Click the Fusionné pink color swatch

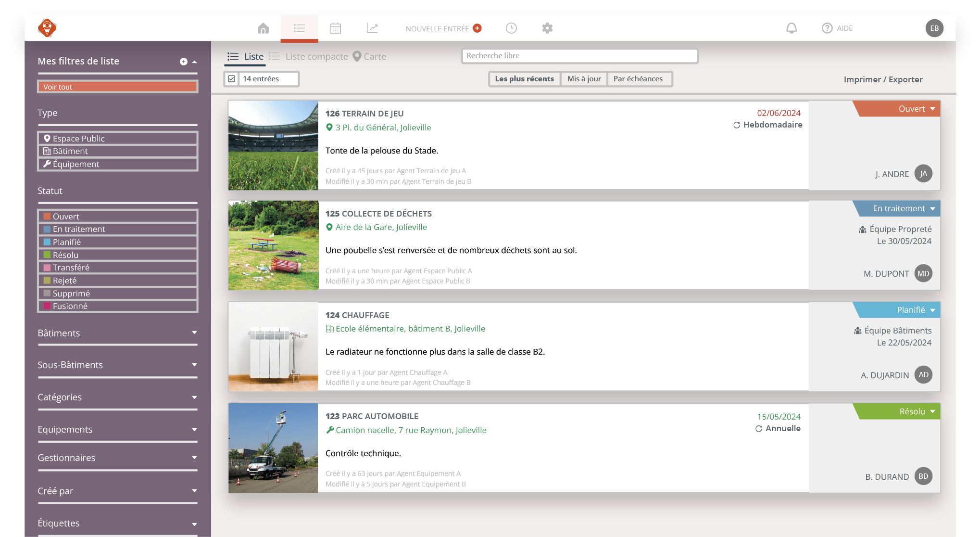(x=47, y=306)
